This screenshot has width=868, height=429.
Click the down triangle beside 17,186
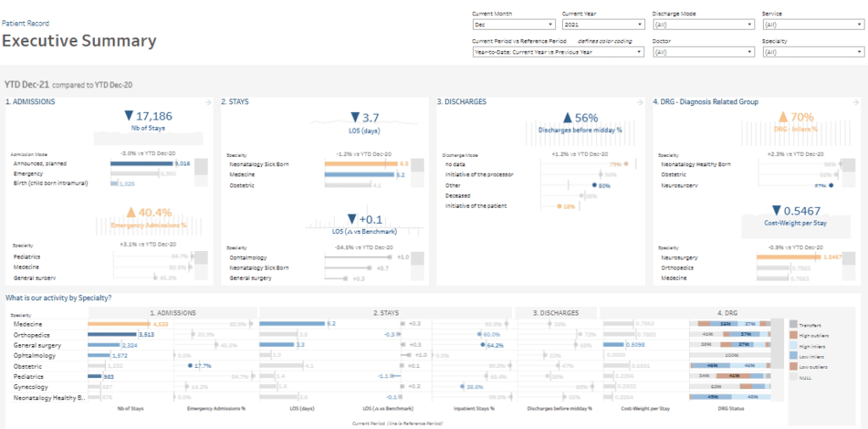click(129, 115)
